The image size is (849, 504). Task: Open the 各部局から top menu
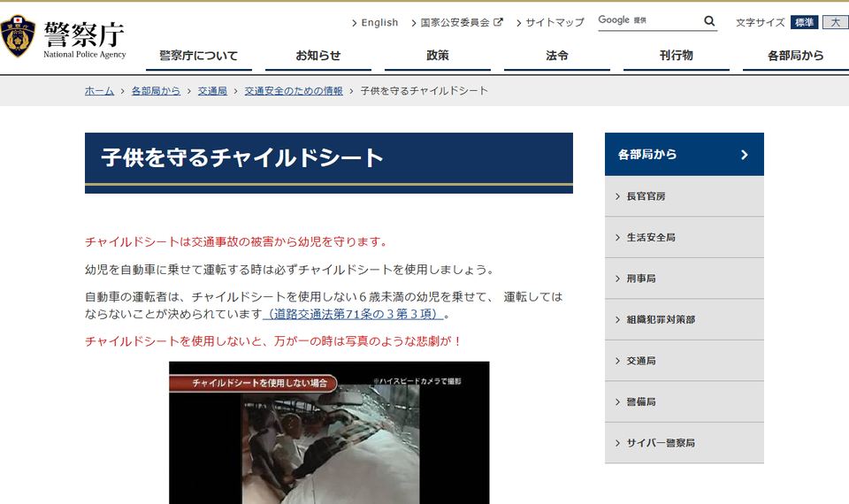[x=795, y=56]
